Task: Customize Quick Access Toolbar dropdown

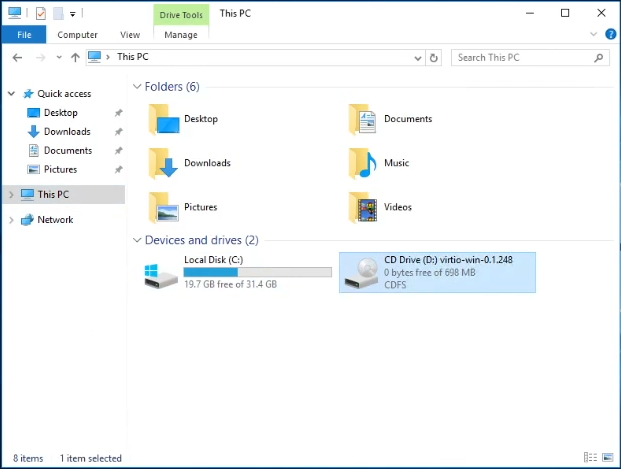Action: coord(72,14)
